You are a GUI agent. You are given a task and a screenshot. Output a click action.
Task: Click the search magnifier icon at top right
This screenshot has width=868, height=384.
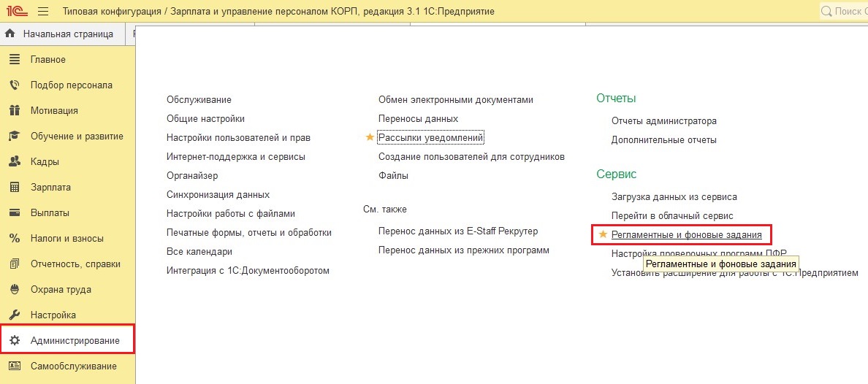pyautogui.click(x=826, y=11)
